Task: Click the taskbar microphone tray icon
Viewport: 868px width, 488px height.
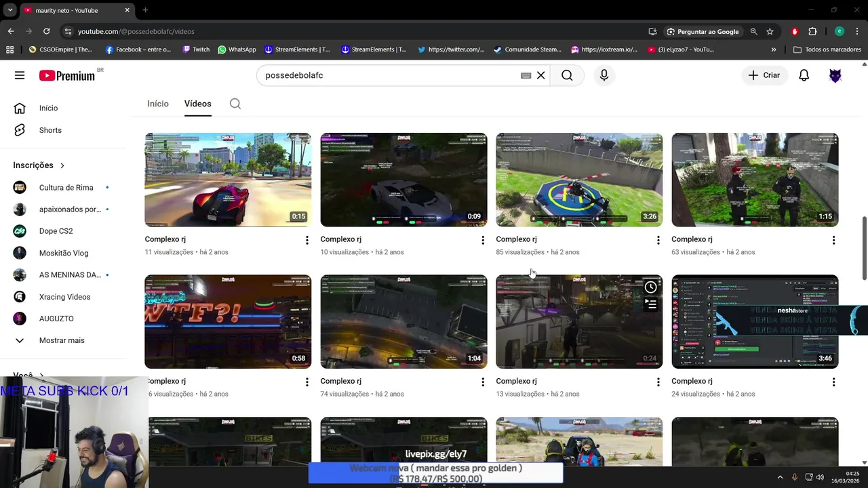Action: 794,477
